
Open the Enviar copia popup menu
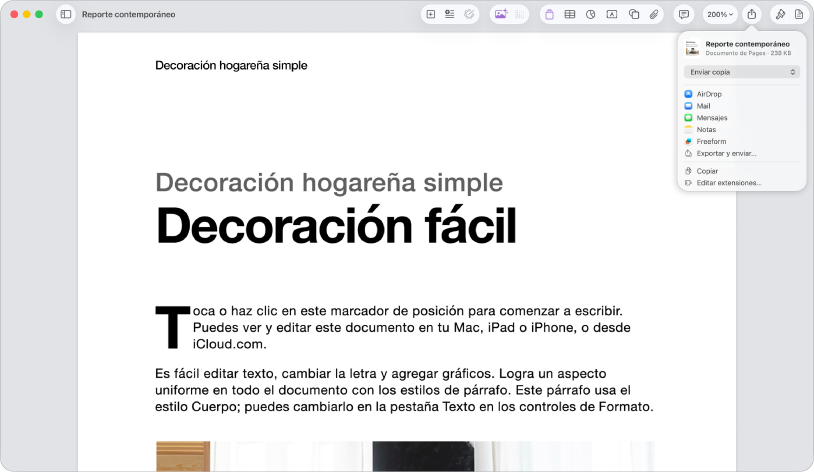coord(742,72)
